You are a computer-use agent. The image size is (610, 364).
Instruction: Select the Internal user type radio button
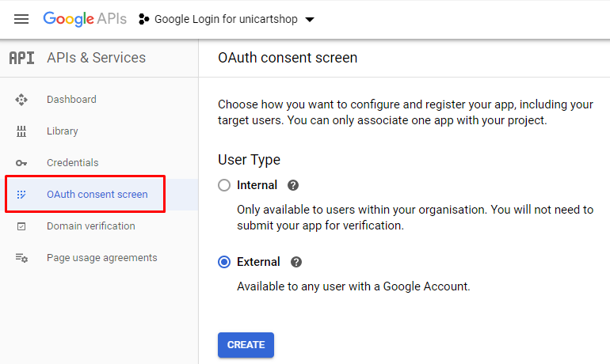(224, 185)
